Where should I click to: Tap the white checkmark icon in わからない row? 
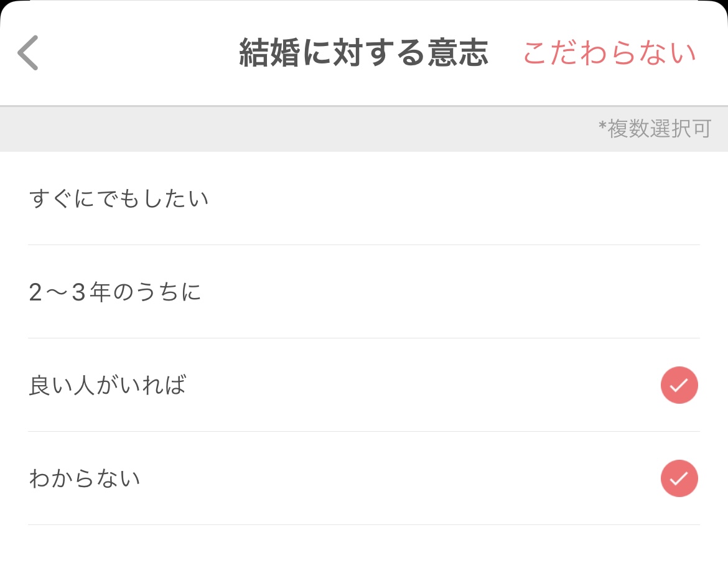[679, 478]
